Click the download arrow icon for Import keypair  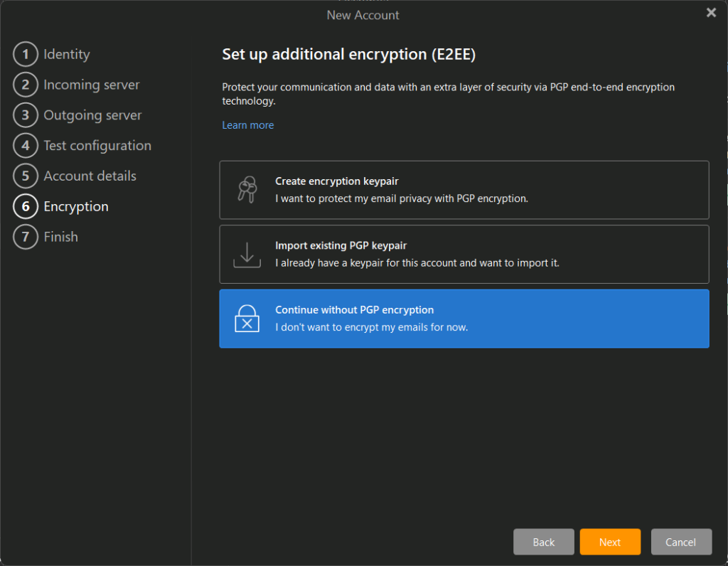(x=247, y=255)
